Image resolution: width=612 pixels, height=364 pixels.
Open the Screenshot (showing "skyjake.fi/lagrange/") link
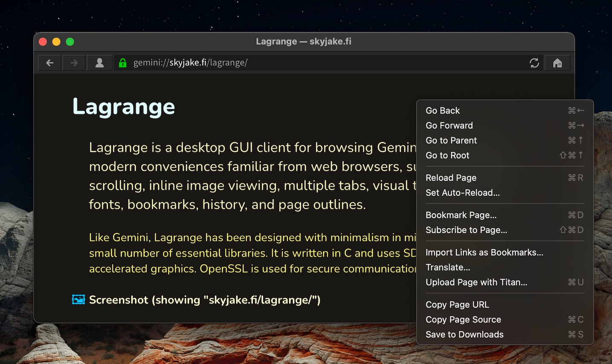(x=205, y=300)
